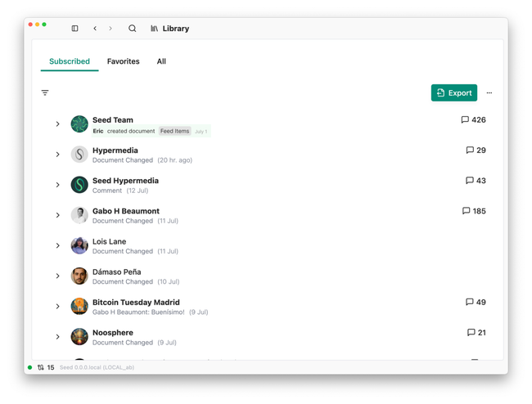Switch to the Favorites tab

(123, 61)
